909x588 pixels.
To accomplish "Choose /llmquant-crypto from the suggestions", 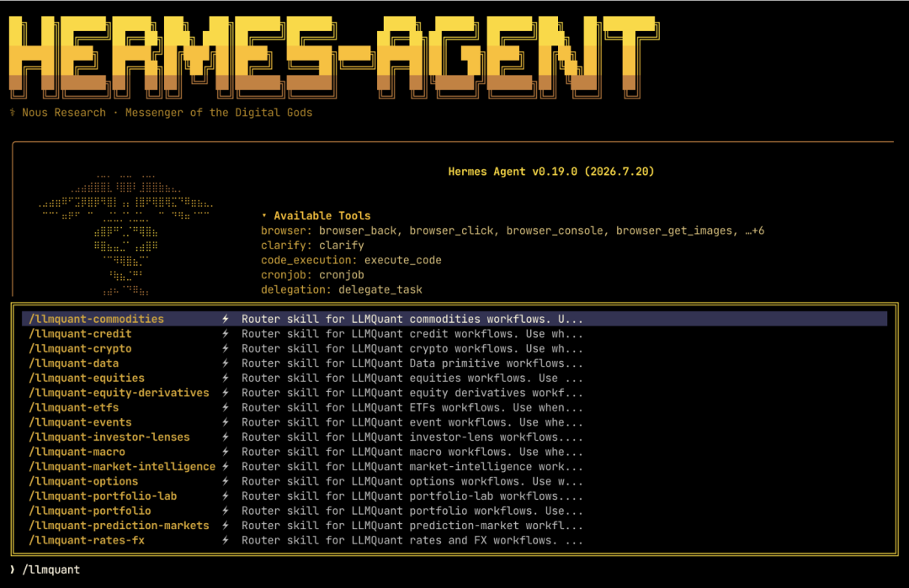I will (80, 349).
